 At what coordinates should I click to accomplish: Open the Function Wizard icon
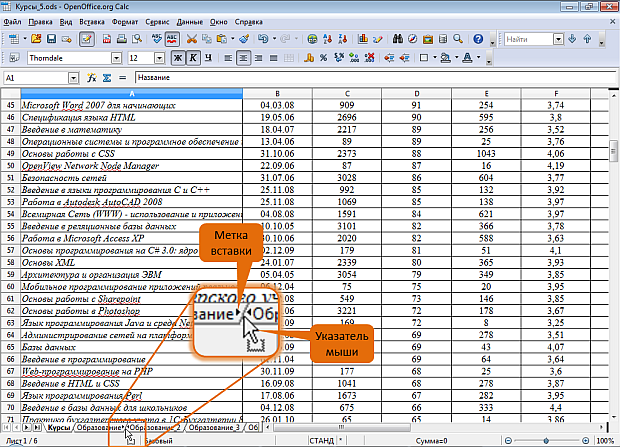(x=91, y=78)
